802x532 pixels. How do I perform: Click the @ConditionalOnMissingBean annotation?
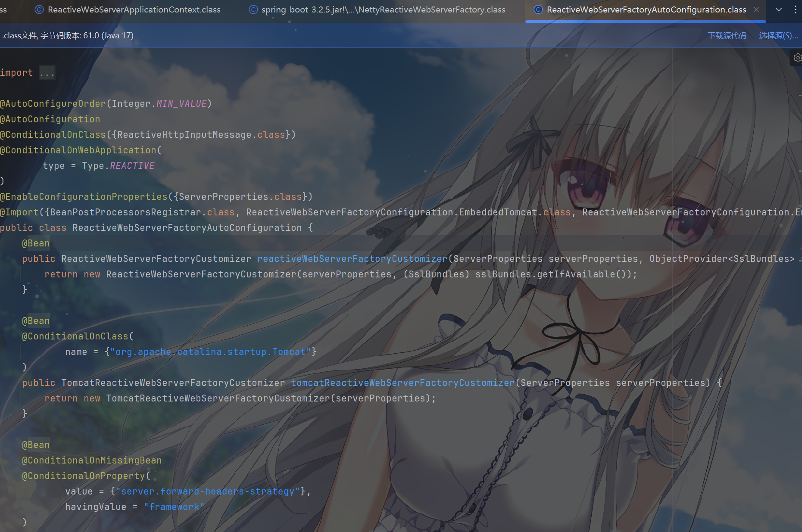coord(92,460)
